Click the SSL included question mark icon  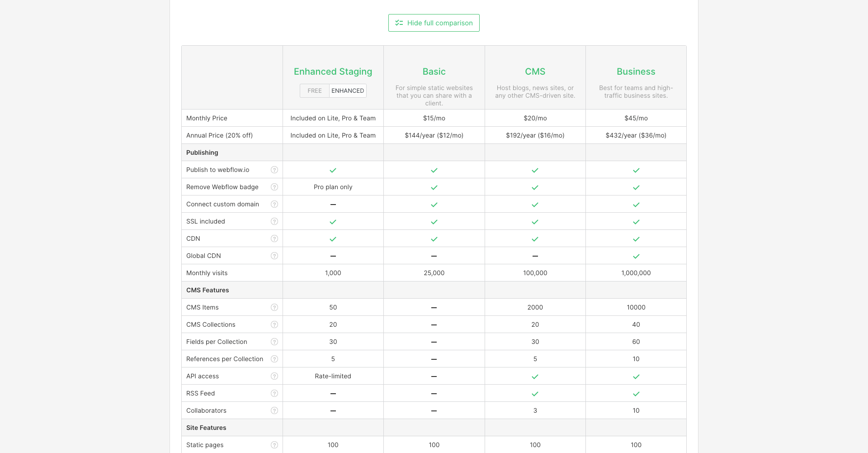coord(274,221)
